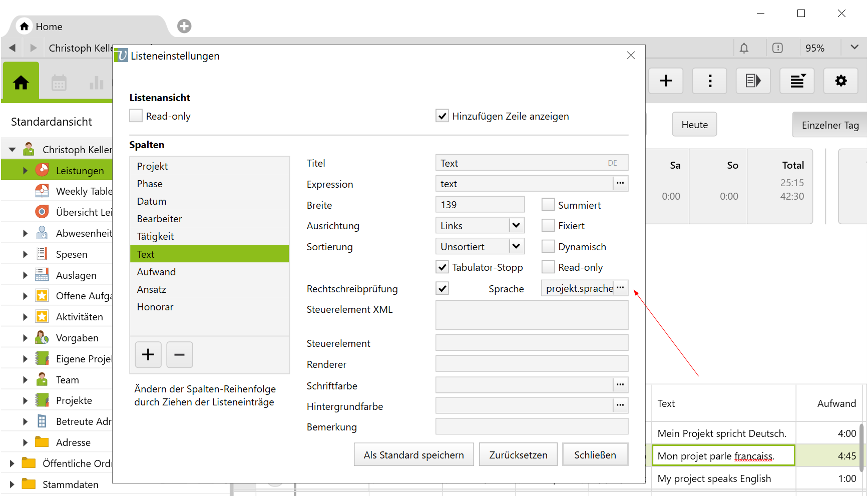The height and width of the screenshot is (496, 868).
Task: Click Als Standard speichern button
Action: pyautogui.click(x=413, y=455)
